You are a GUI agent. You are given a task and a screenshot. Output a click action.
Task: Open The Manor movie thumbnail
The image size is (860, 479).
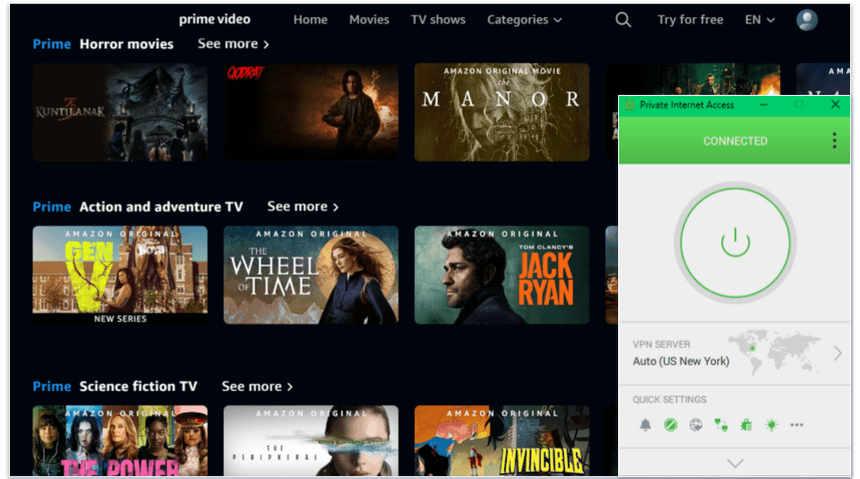(x=502, y=112)
